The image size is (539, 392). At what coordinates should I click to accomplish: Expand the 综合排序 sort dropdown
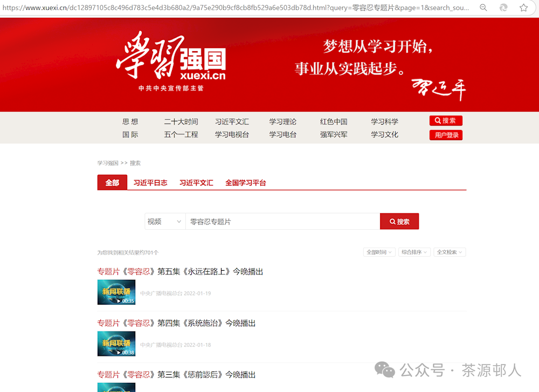coord(414,252)
